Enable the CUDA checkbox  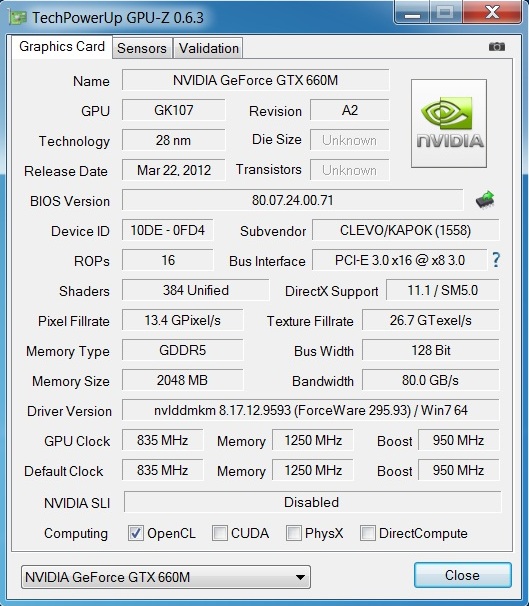[x=219, y=533]
